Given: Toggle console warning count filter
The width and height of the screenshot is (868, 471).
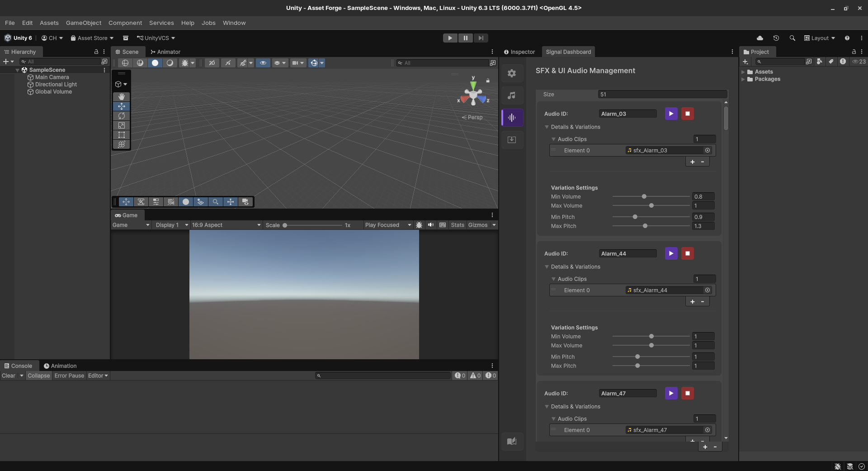Looking at the screenshot, I should (475, 376).
